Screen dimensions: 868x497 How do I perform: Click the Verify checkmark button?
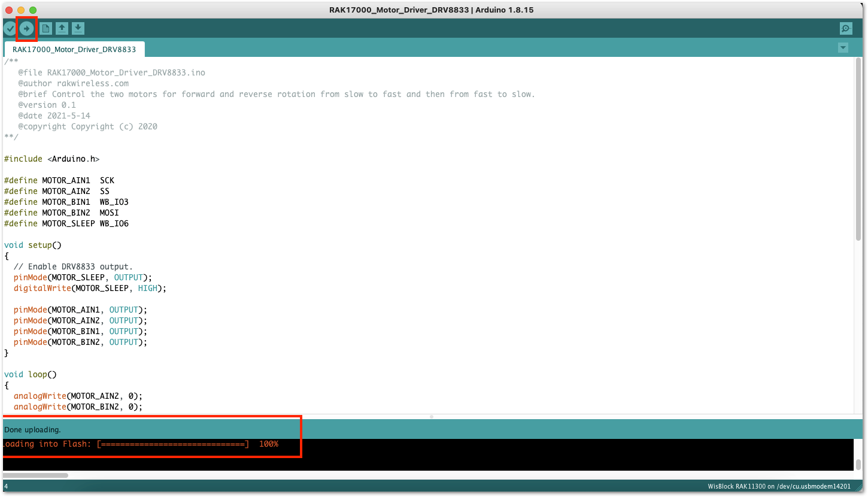tap(10, 28)
